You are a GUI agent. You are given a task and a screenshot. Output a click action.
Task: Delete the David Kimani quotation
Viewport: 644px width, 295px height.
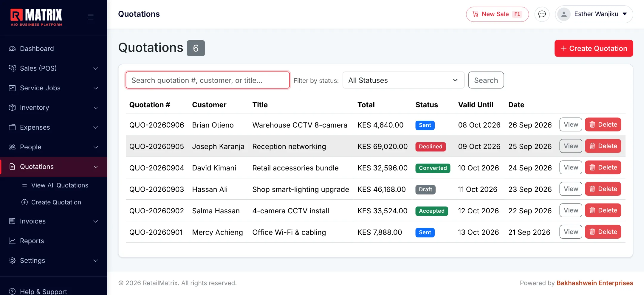603,167
